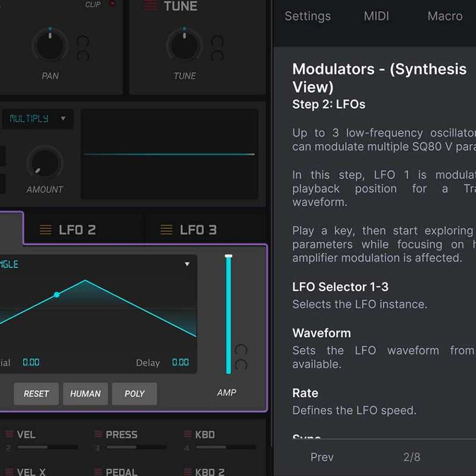The width and height of the screenshot is (476, 476).
Task: Click the TUNE section hamburger icon
Action: pyautogui.click(x=151, y=7)
